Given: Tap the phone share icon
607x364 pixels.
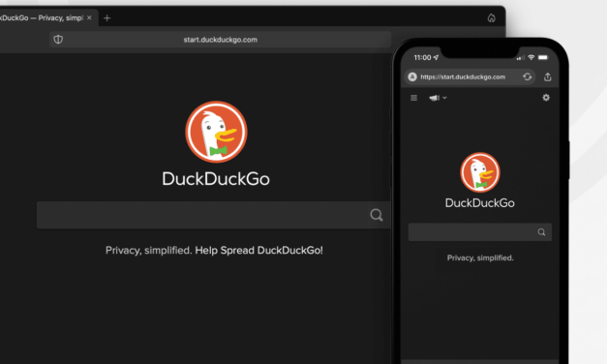Looking at the screenshot, I should [x=547, y=76].
